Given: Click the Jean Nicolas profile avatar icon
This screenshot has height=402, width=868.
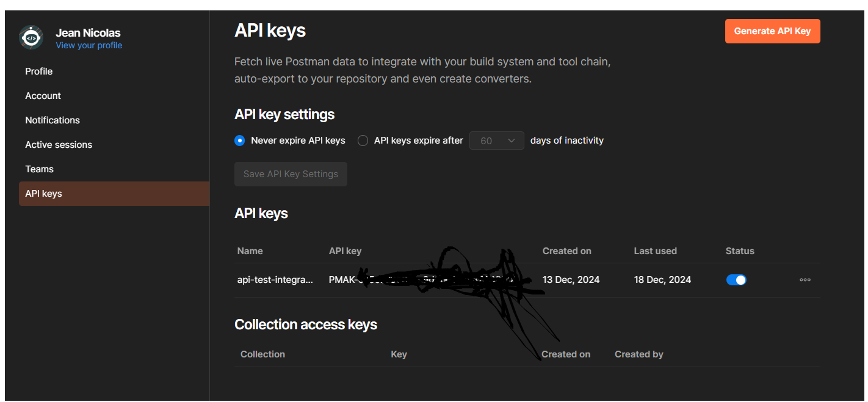Looking at the screenshot, I should (31, 38).
